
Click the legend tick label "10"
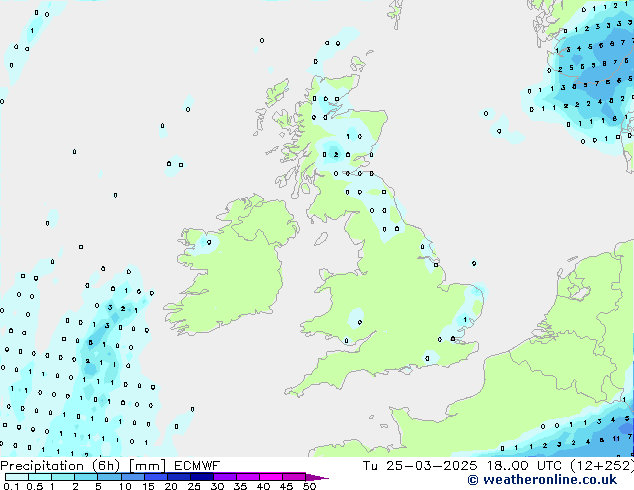(x=125, y=486)
